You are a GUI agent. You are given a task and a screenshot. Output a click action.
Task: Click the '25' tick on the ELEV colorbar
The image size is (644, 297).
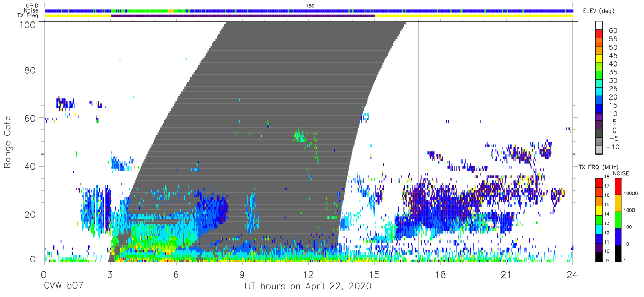tap(613, 89)
